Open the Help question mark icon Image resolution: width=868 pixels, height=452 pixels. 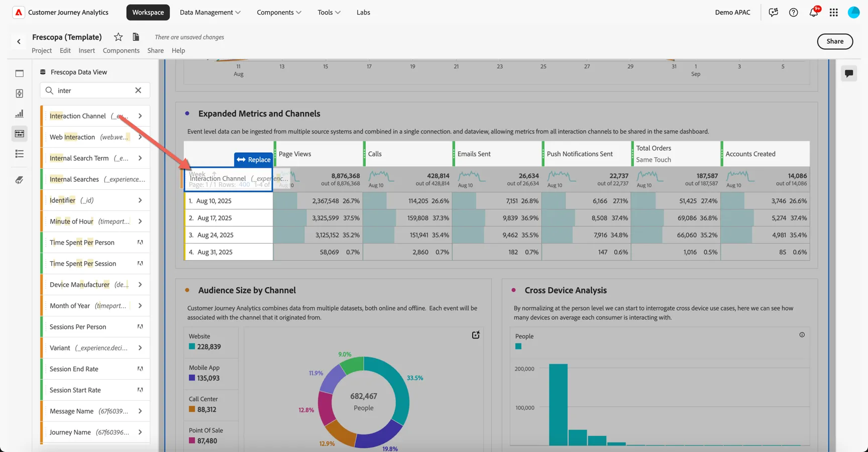click(793, 13)
